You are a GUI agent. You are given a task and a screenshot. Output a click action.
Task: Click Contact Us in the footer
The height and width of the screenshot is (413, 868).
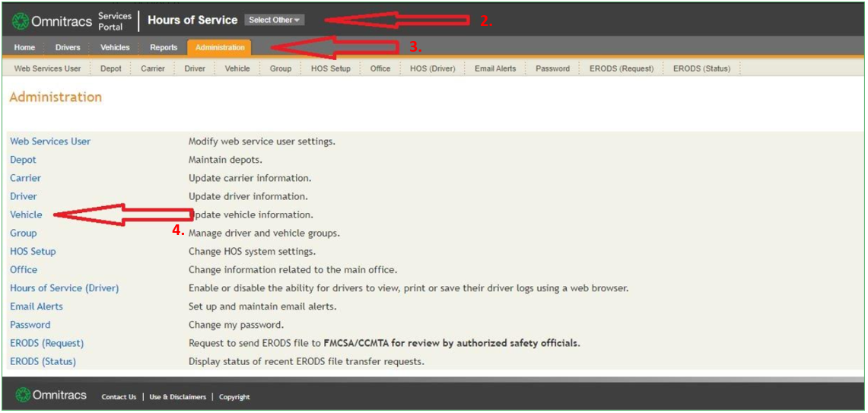[x=119, y=397]
